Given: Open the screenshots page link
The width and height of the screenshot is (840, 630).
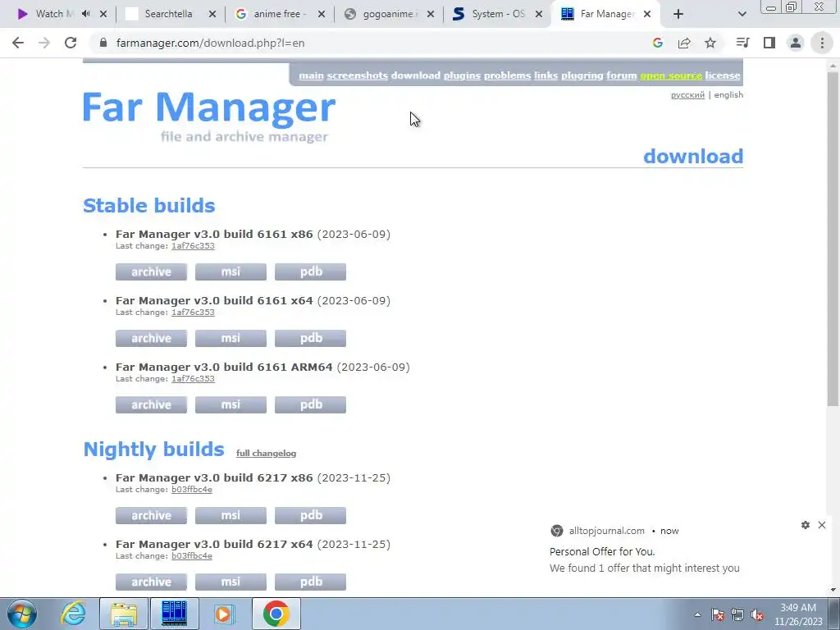Looking at the screenshot, I should [358, 75].
